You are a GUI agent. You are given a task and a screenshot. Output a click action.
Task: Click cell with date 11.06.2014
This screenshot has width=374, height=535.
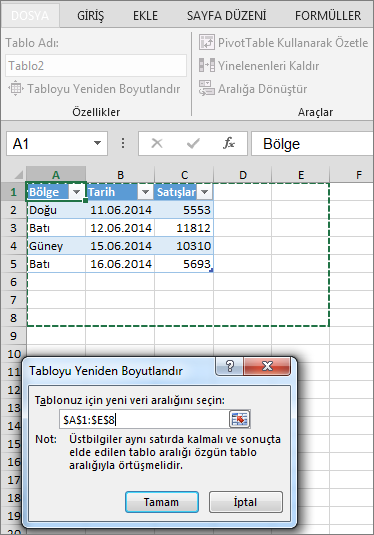point(120,210)
